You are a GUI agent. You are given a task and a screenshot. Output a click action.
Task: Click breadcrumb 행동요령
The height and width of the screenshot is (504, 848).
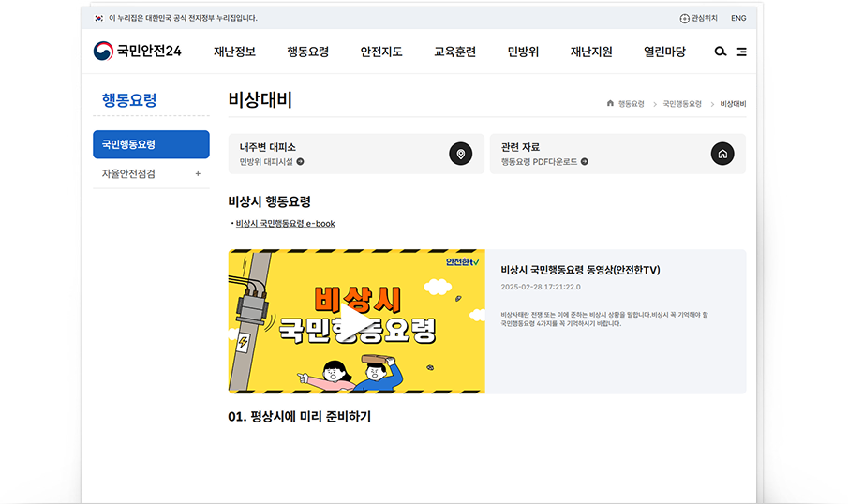pos(632,104)
